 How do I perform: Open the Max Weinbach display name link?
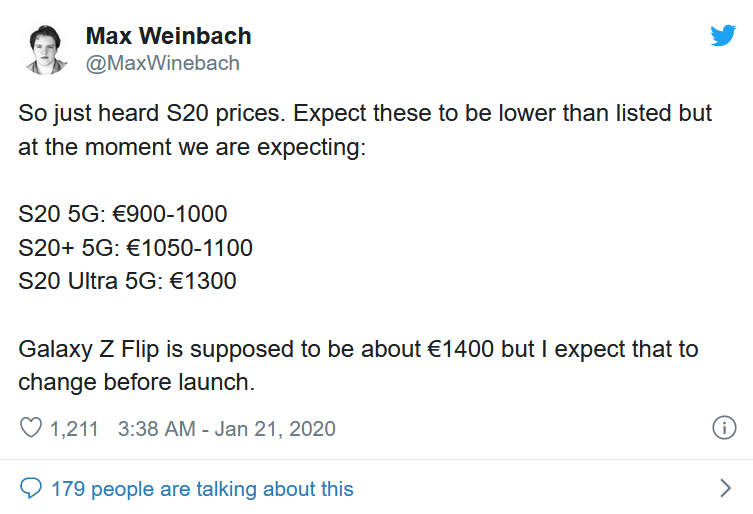coord(168,37)
